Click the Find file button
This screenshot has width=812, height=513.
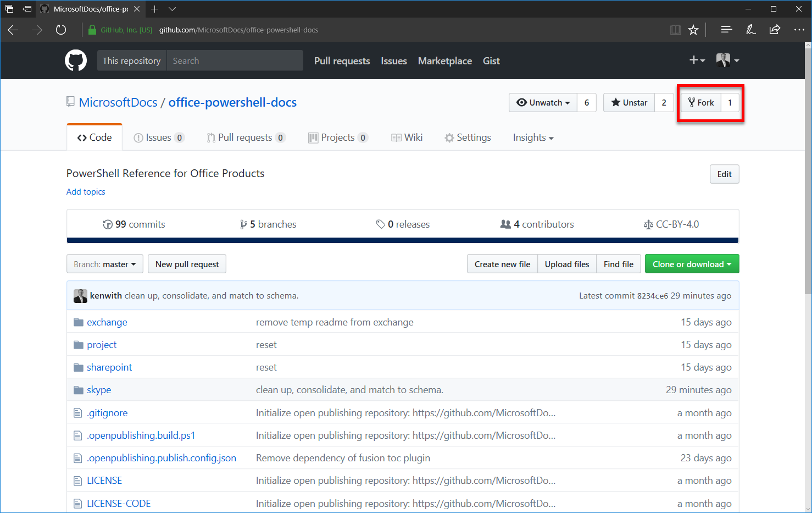(x=619, y=264)
